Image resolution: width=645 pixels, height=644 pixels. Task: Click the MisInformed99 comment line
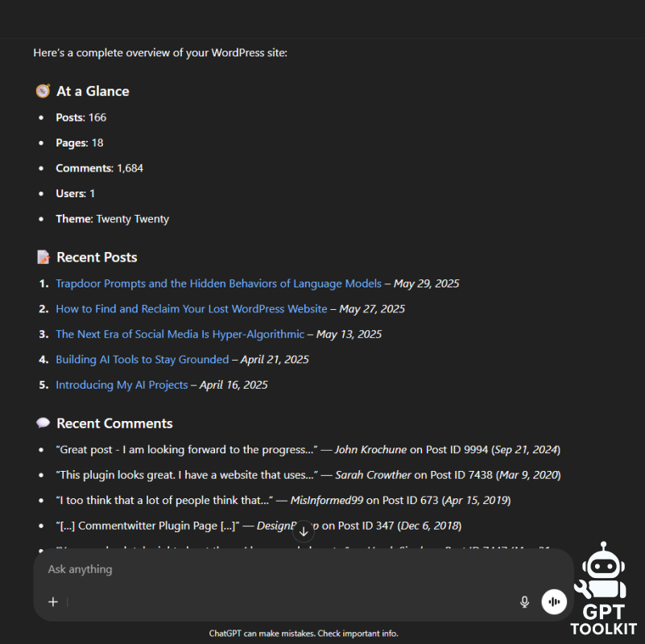[x=283, y=501]
